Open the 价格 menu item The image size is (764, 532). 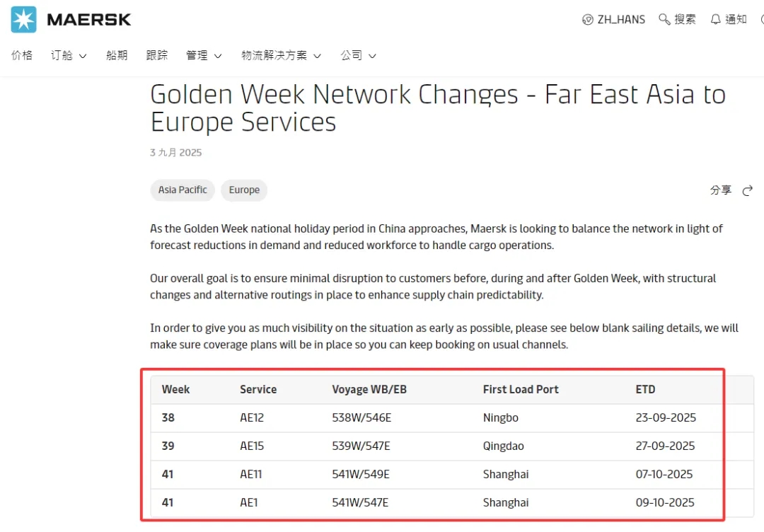coord(22,55)
